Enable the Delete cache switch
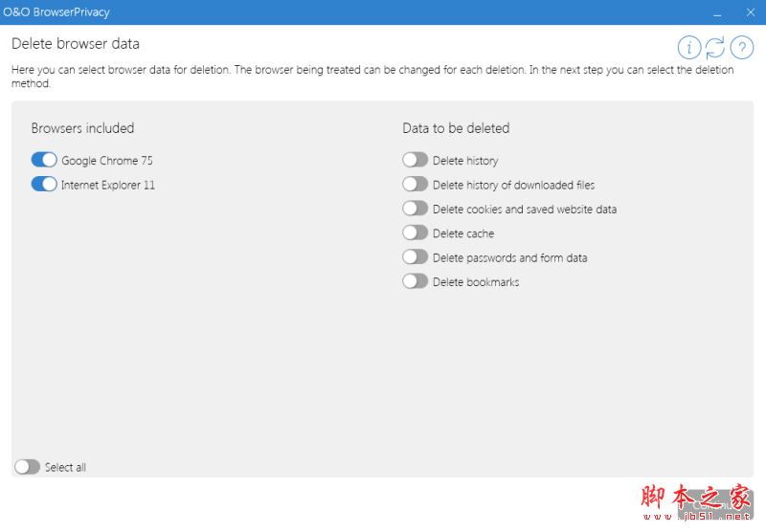 click(416, 233)
